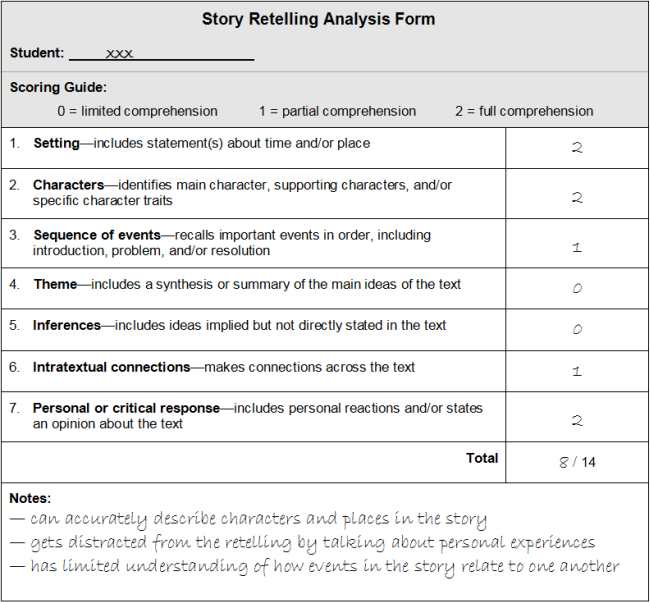
Task: Click the Personal or critical response score
Action: coord(577,420)
